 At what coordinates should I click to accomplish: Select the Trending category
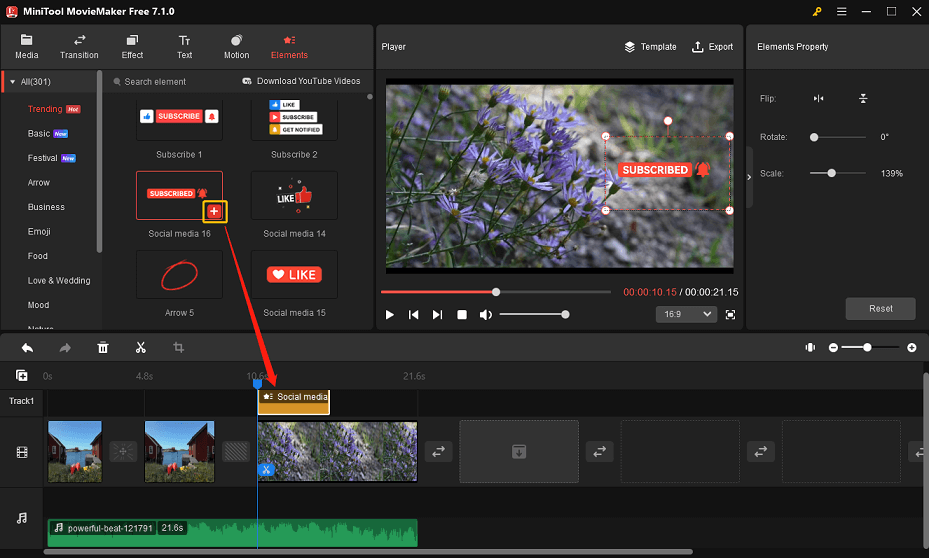(x=44, y=109)
